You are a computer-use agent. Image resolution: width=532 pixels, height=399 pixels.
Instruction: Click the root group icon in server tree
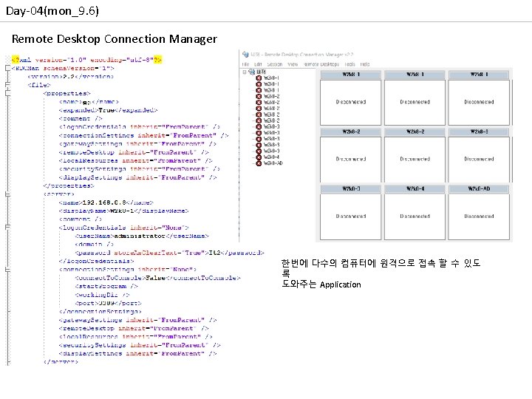[x=251, y=72]
